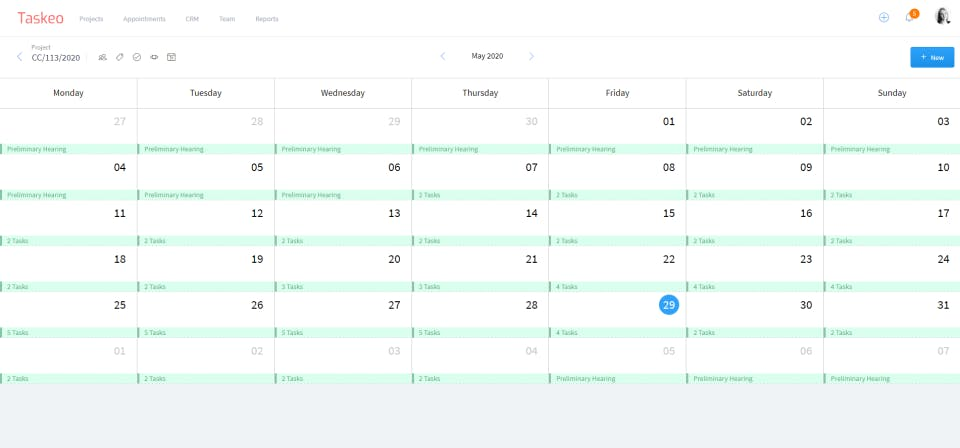
Task: Open the CRM menu
Action: (x=192, y=19)
